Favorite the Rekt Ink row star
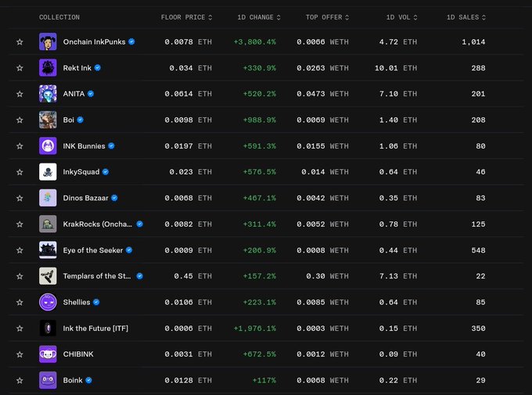This screenshot has height=395, width=532. [20, 68]
